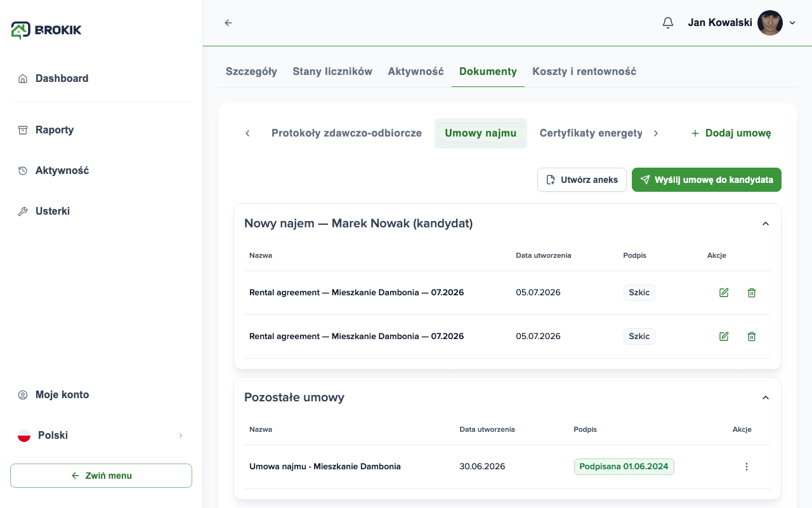Click Wyślij umowę do kandydata button
This screenshot has width=812, height=508.
tap(707, 180)
